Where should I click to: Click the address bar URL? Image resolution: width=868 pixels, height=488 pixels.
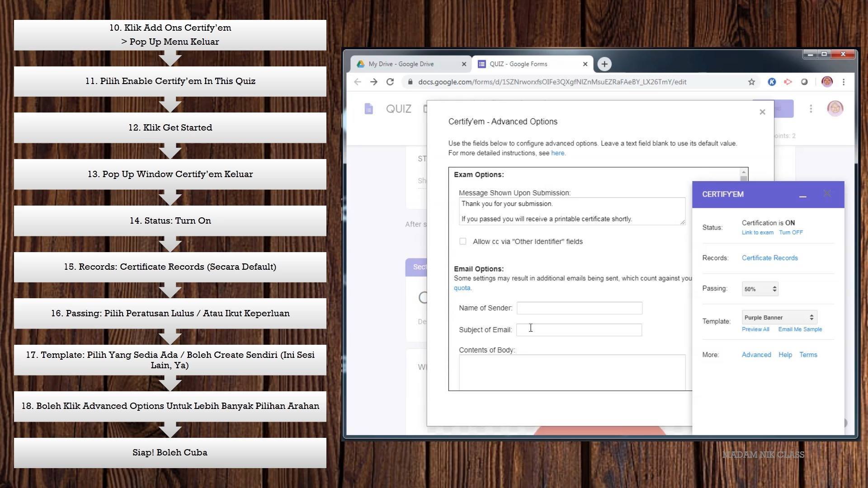pos(552,82)
